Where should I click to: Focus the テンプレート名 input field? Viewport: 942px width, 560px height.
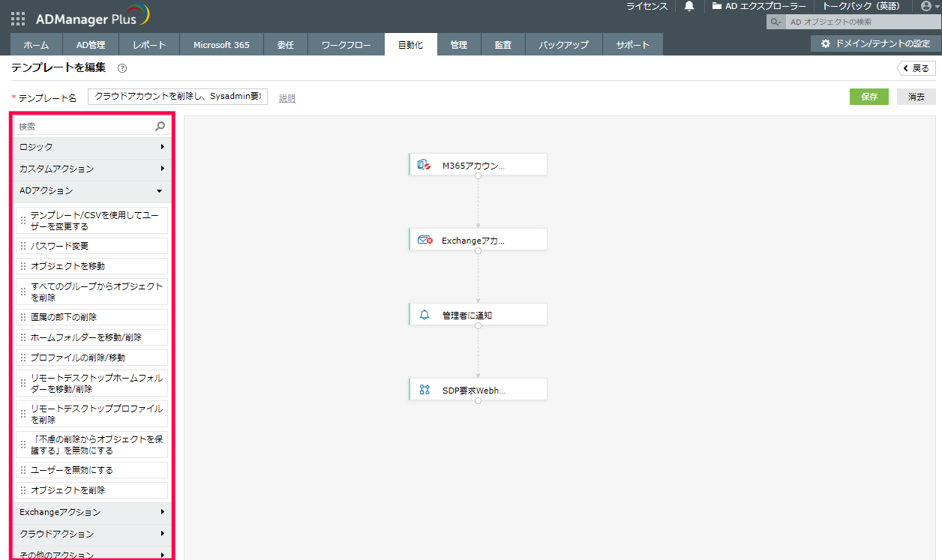pyautogui.click(x=178, y=97)
